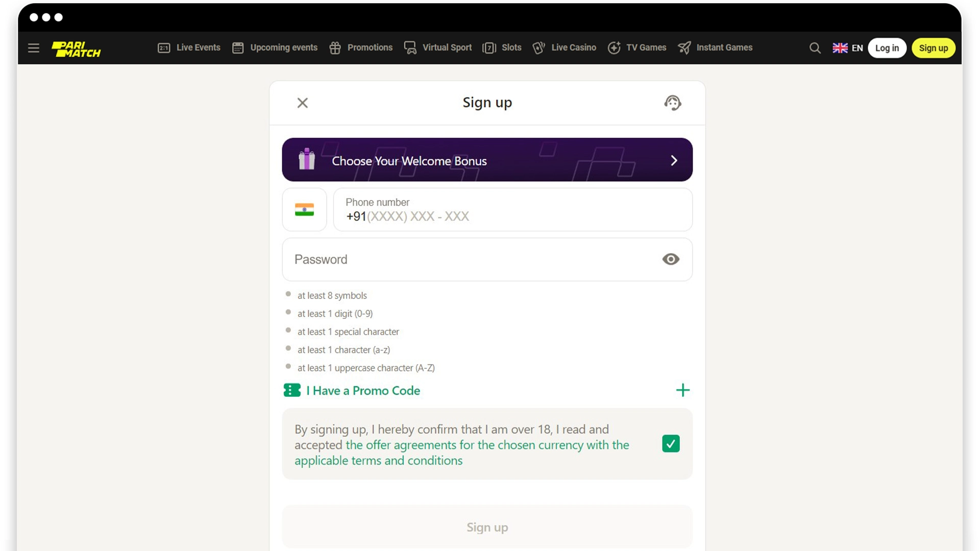Toggle password visibility with the eye icon

click(670, 259)
